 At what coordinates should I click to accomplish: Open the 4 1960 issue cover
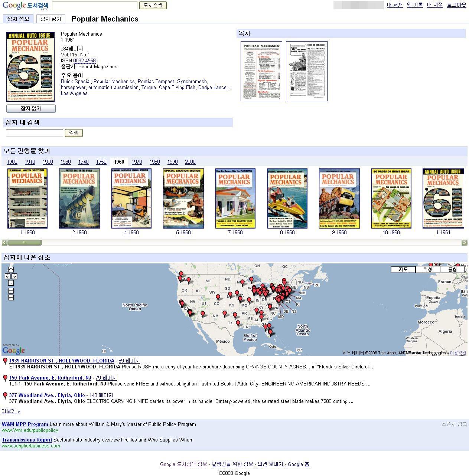click(131, 198)
